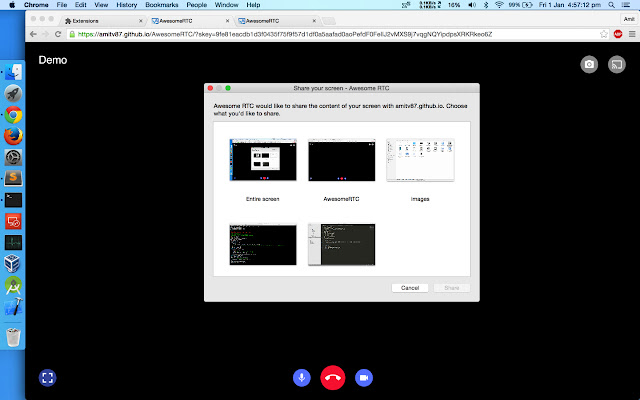
Task: Open the File menu
Action: [x=62, y=5]
